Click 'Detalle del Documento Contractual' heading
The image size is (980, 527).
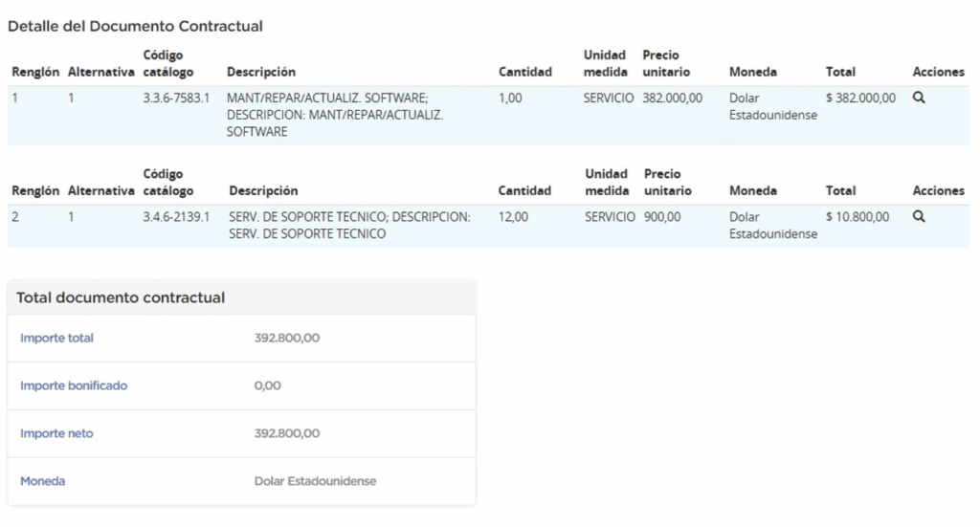coord(135,26)
